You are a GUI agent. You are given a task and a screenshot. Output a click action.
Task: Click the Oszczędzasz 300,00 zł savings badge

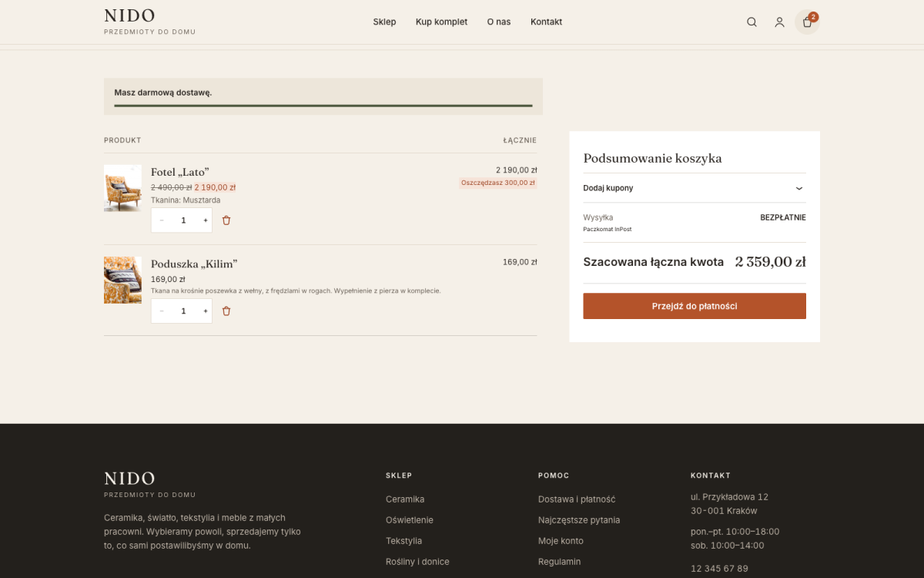pyautogui.click(x=498, y=183)
